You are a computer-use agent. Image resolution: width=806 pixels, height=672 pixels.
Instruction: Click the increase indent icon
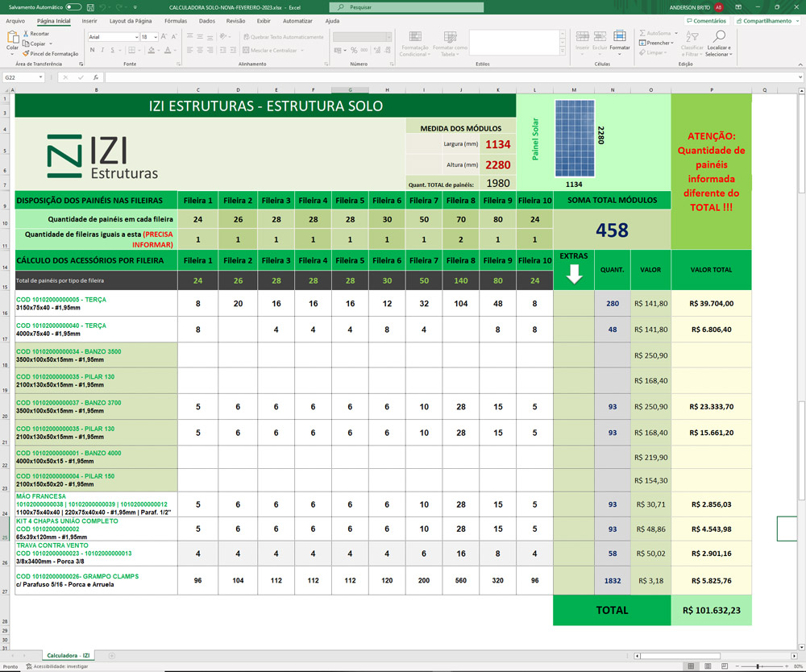click(x=233, y=50)
